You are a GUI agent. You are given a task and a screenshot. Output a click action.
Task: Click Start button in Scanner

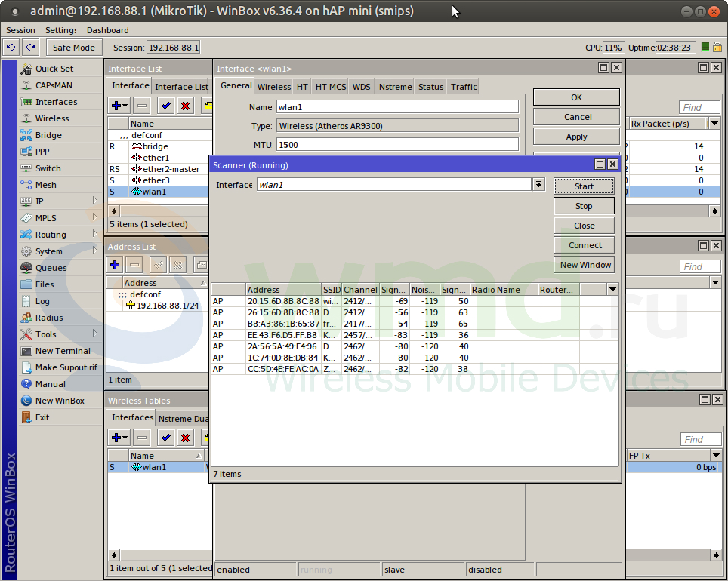584,186
